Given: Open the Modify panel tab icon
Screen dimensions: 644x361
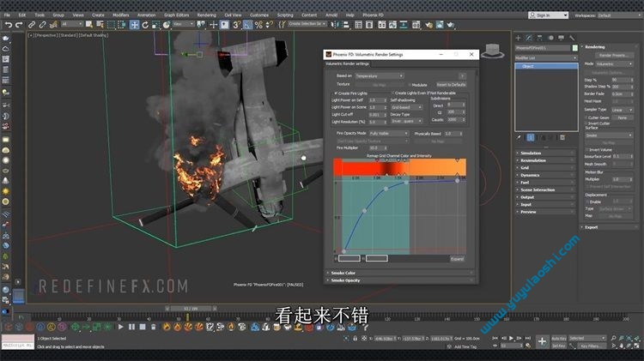Looking at the screenshot, I should (529, 38).
